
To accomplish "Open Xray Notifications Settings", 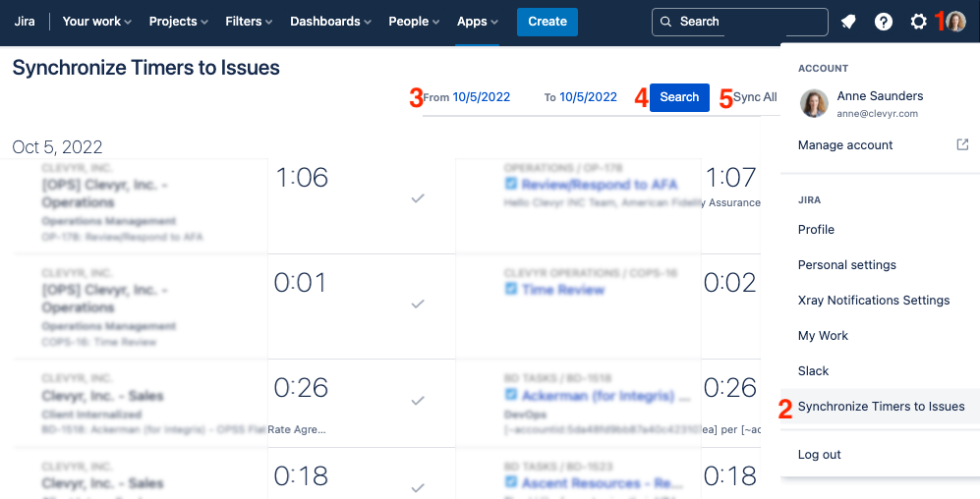I will pyautogui.click(x=874, y=301).
